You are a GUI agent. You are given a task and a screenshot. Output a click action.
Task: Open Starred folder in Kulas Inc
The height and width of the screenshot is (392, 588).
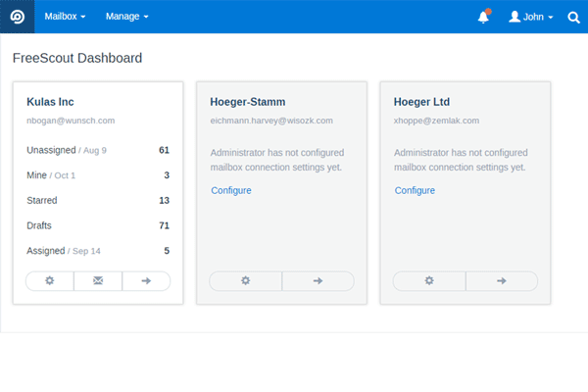98,200
